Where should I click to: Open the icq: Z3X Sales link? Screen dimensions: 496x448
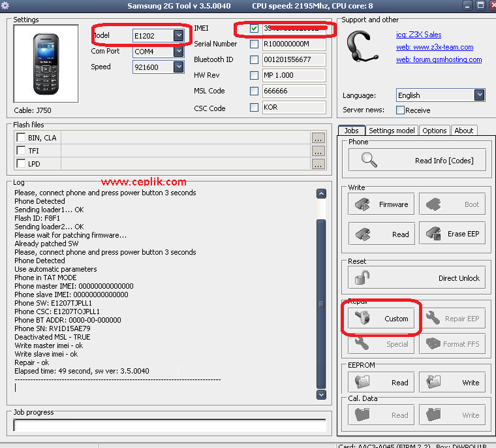418,35
